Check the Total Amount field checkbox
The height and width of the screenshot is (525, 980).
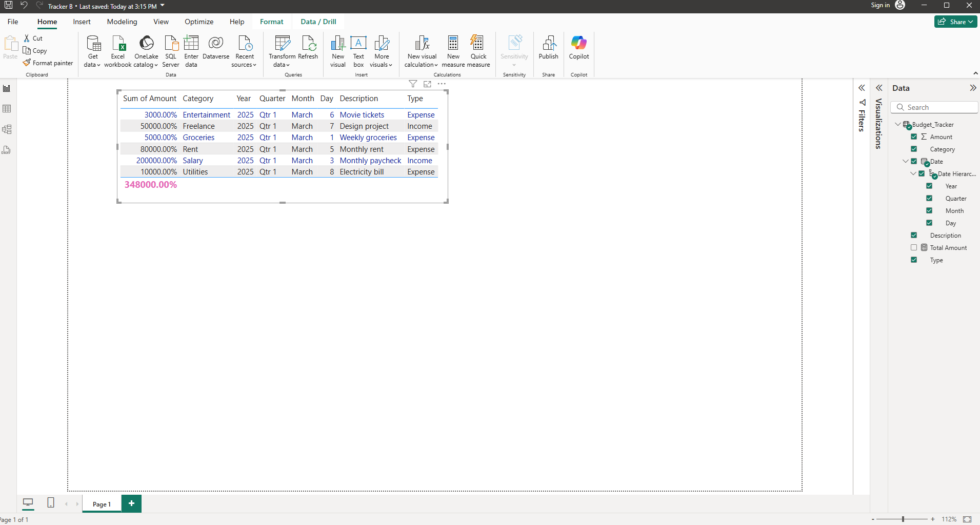914,248
